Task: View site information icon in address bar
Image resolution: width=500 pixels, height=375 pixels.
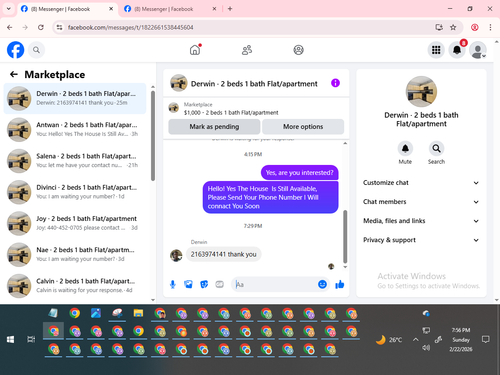Action: click(59, 27)
